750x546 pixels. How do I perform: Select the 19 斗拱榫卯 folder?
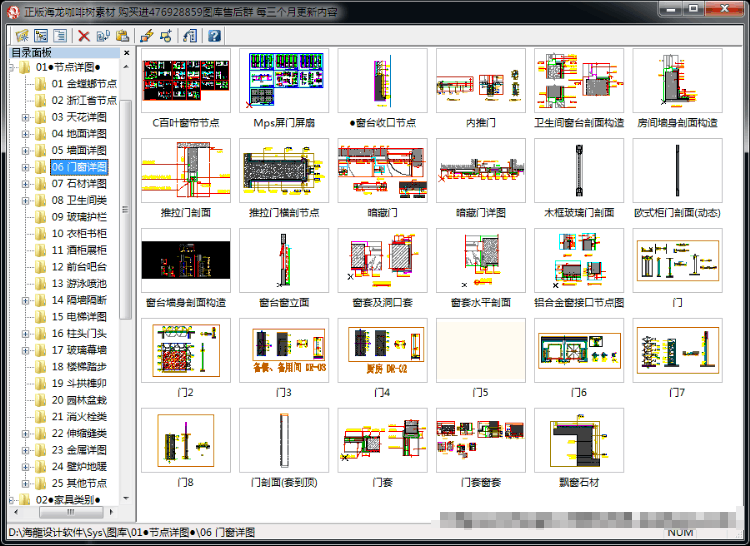pos(79,383)
